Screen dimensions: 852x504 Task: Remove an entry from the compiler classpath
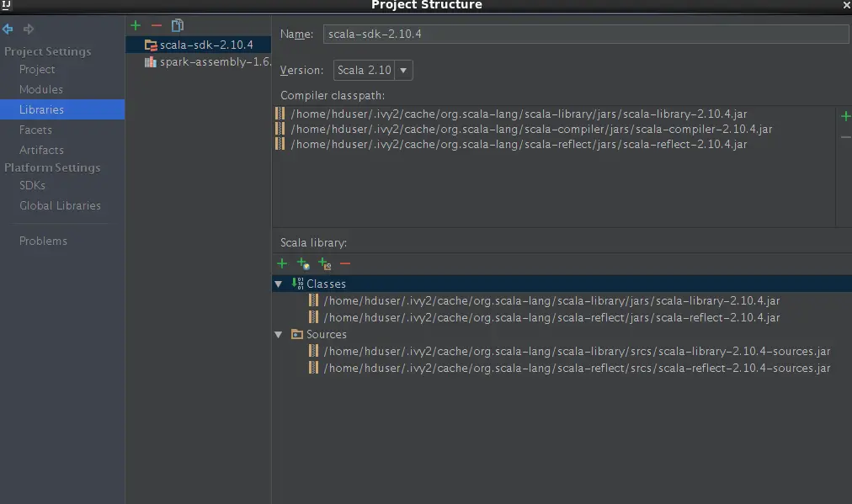coord(845,137)
